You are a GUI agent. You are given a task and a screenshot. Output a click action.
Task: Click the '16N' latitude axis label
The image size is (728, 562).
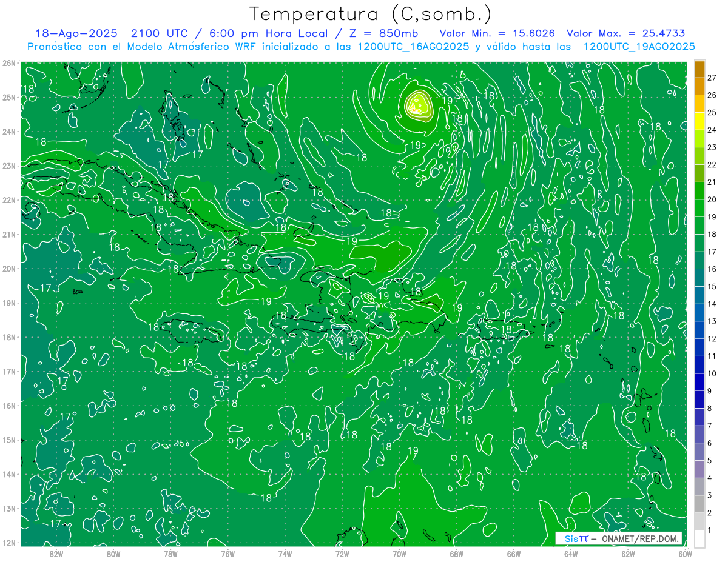(x=8, y=406)
